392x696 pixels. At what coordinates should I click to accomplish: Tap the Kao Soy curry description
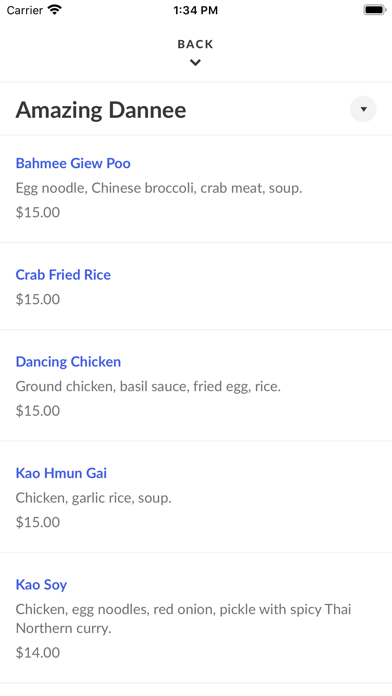pos(183,619)
